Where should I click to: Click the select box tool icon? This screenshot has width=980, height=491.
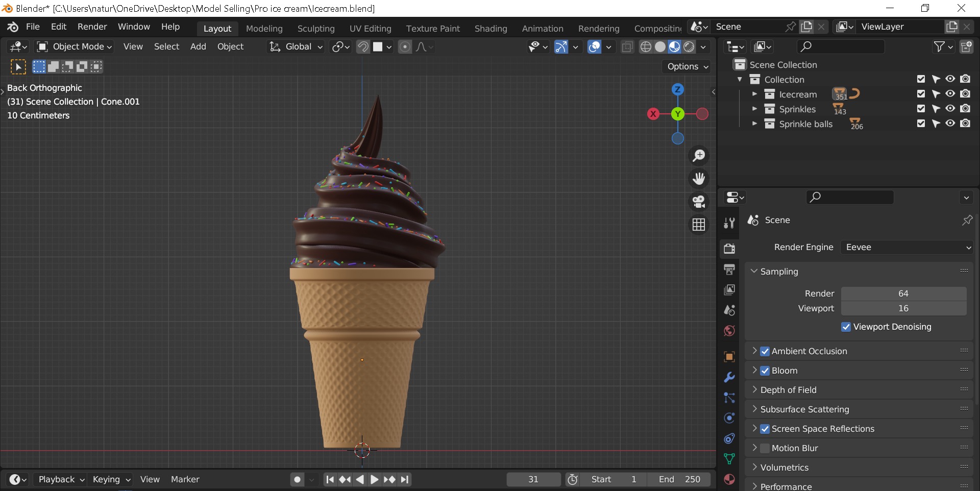coord(18,66)
